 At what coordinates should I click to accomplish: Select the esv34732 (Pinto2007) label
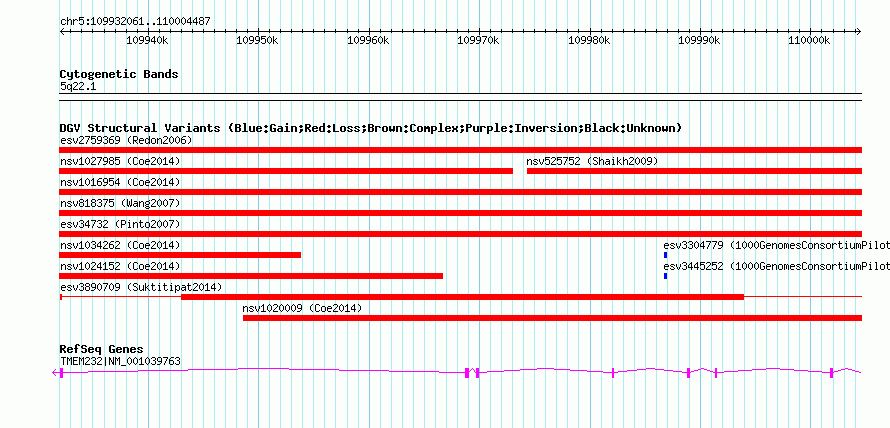point(120,224)
